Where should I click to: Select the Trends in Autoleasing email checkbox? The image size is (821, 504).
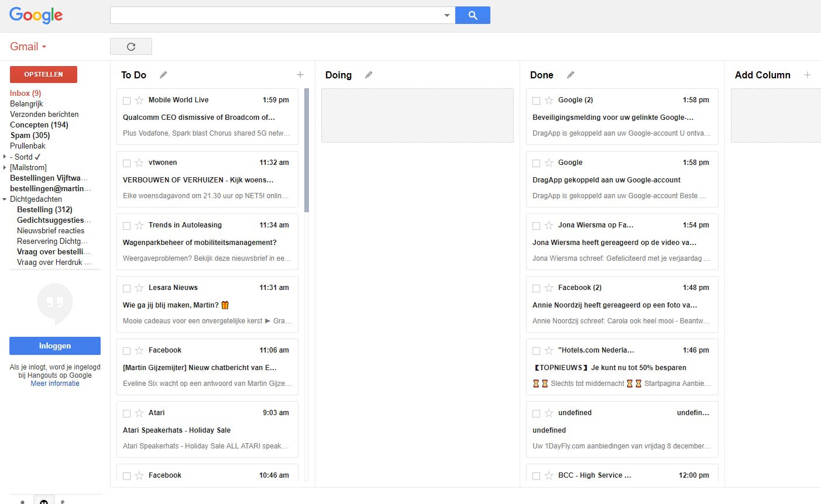coord(126,226)
